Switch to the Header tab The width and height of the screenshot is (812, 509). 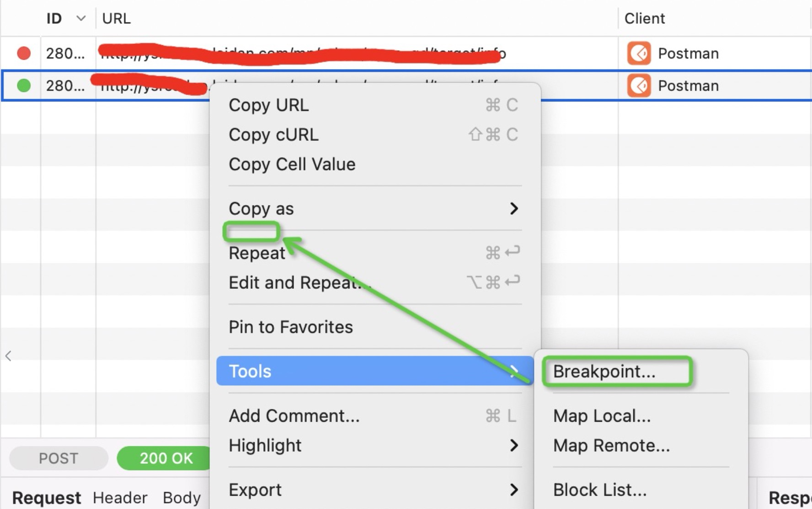point(120,498)
